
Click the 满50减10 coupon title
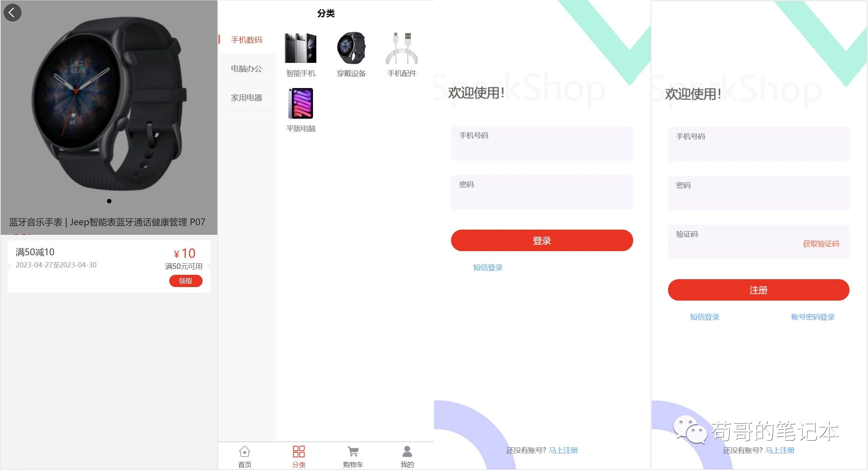click(35, 252)
